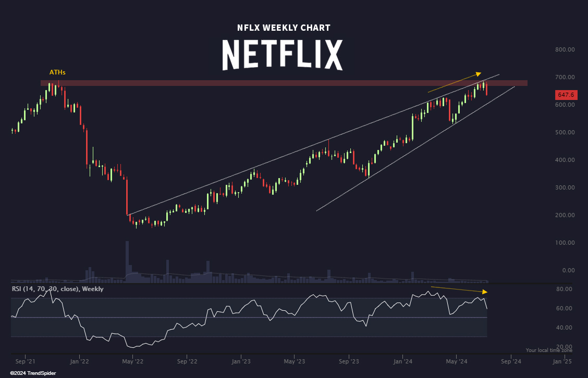Click the NFLX WEEKLY CHART title
The image size is (588, 378).
[284, 28]
